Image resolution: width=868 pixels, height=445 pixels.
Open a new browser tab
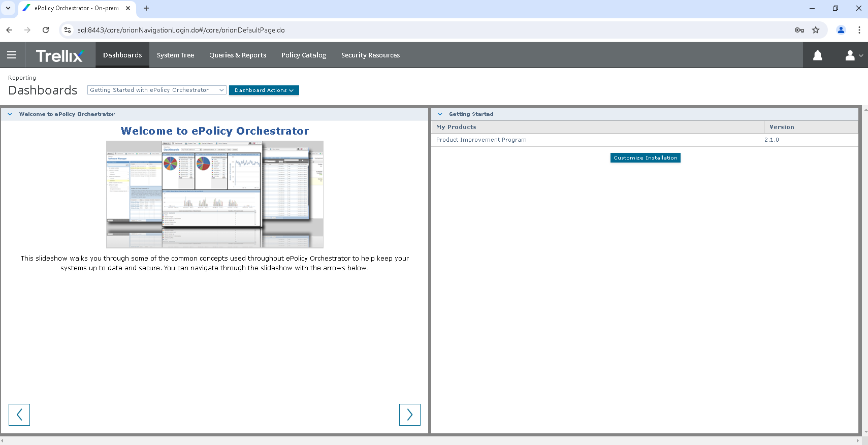[146, 8]
